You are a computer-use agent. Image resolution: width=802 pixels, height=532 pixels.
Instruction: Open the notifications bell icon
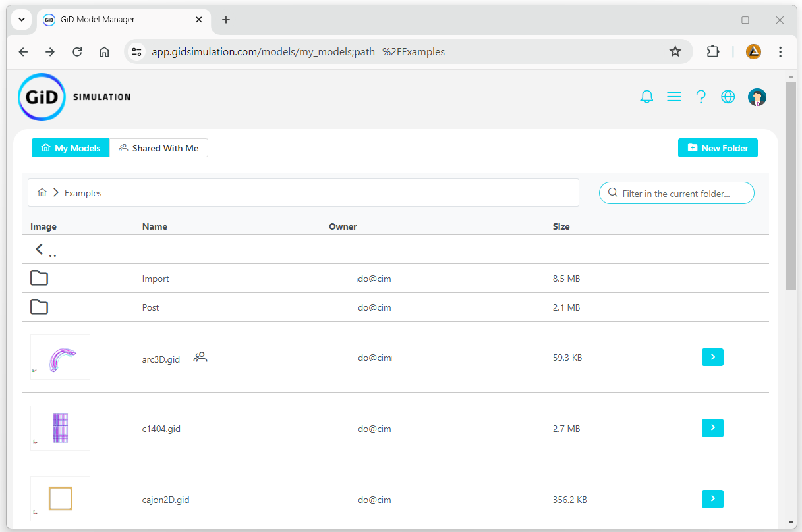click(x=646, y=97)
